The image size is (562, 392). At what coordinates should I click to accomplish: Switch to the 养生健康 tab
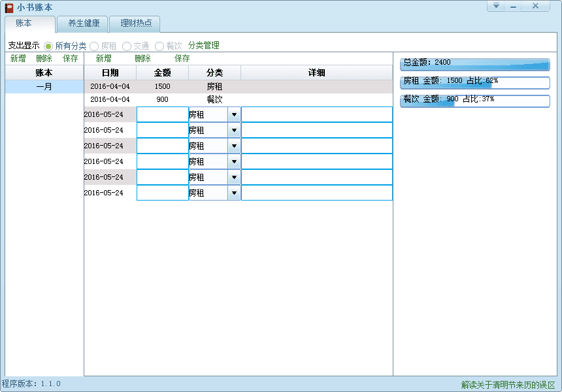click(x=84, y=24)
